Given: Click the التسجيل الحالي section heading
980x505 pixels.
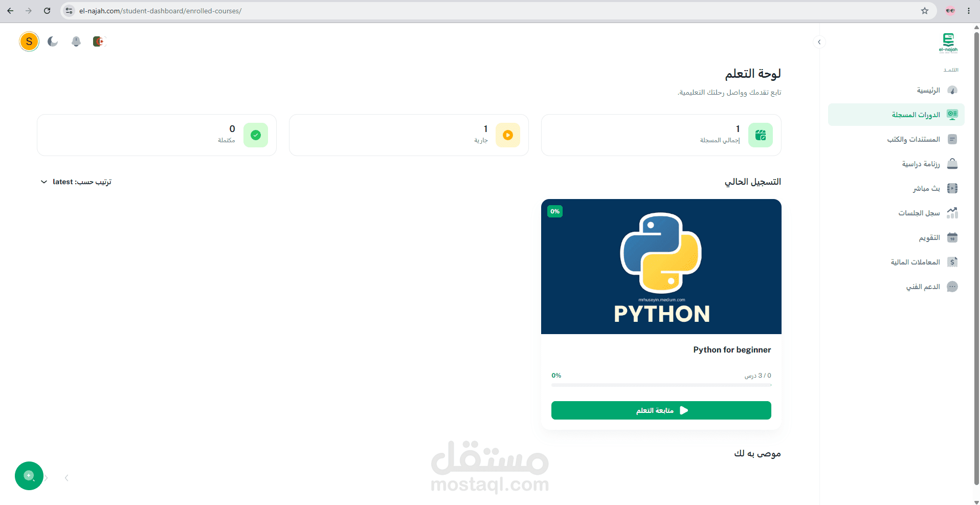Looking at the screenshot, I should click(x=753, y=182).
